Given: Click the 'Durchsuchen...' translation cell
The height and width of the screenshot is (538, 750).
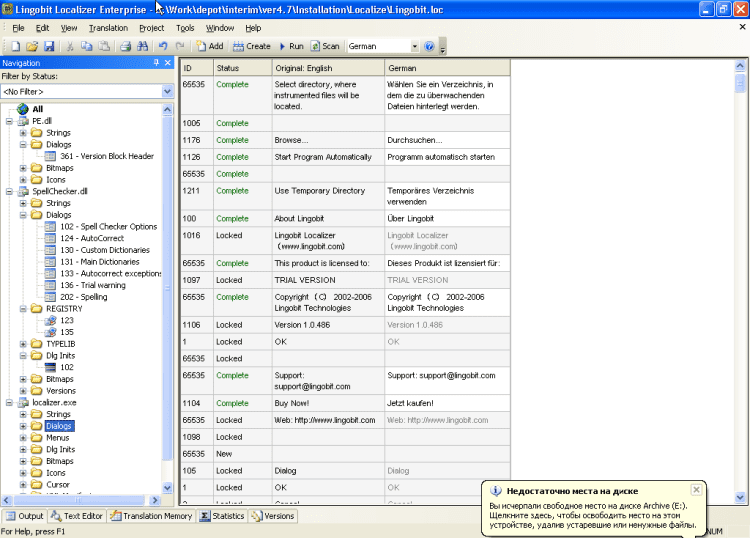Looking at the screenshot, I should [447, 140].
